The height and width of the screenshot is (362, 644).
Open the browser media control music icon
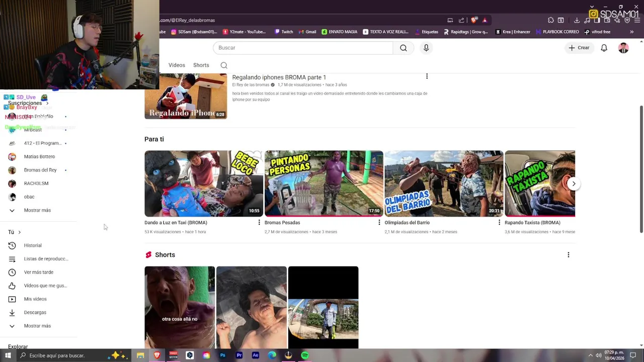pyautogui.click(x=587, y=20)
